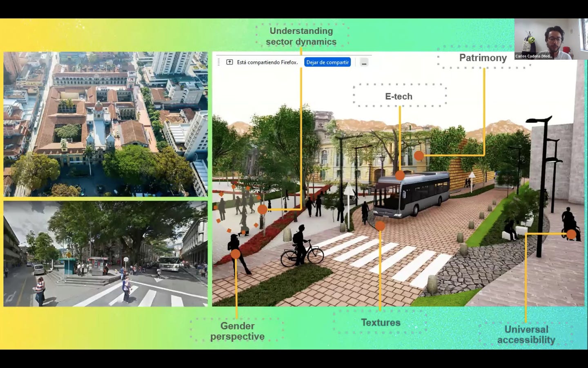The image size is (588, 368).
Task: Click the orange marker on the standing woman silhouette
Action: point(236,254)
